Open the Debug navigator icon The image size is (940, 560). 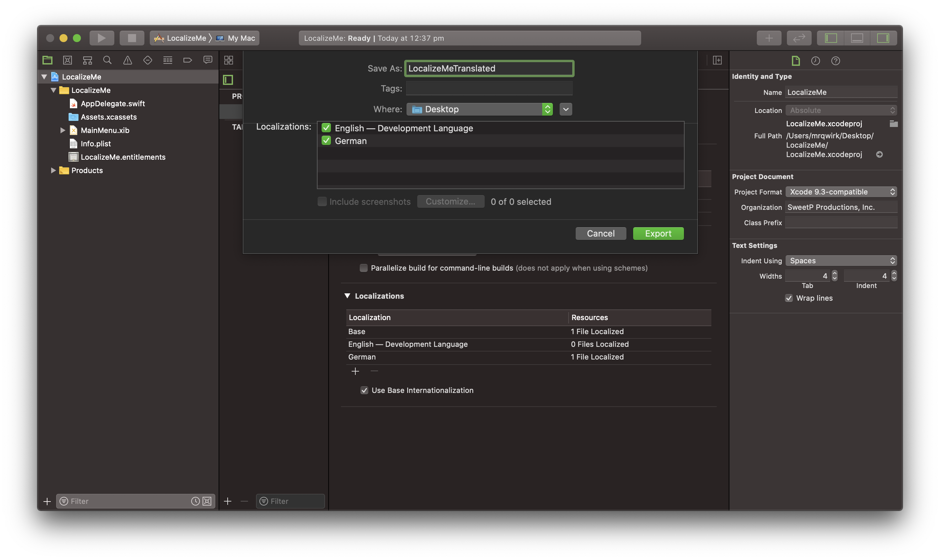click(x=167, y=60)
